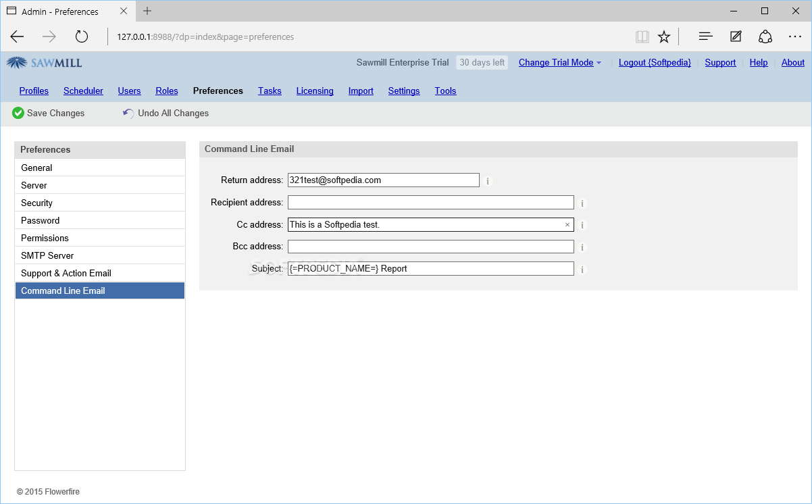Close the Admin - Preferences tab
The height and width of the screenshot is (504, 812).
click(x=123, y=11)
